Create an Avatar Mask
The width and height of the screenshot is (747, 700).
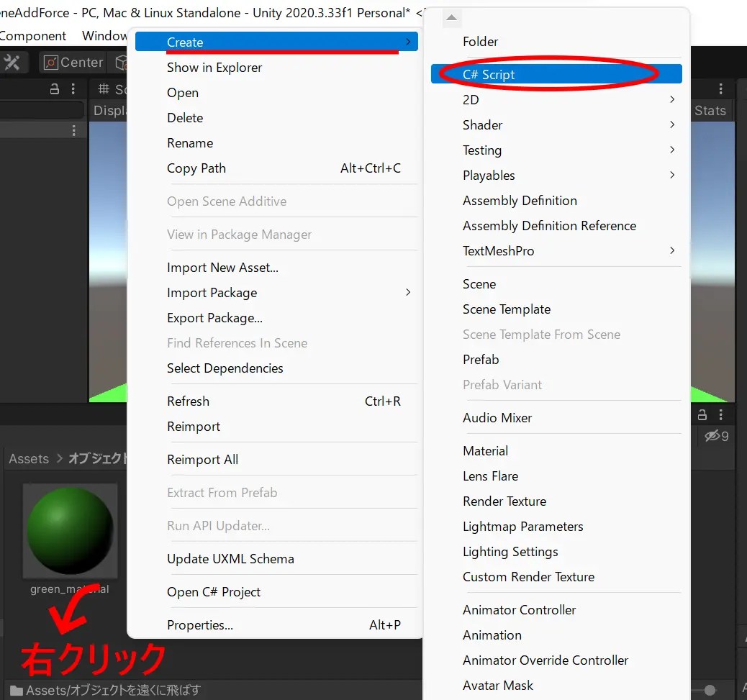tap(556, 686)
